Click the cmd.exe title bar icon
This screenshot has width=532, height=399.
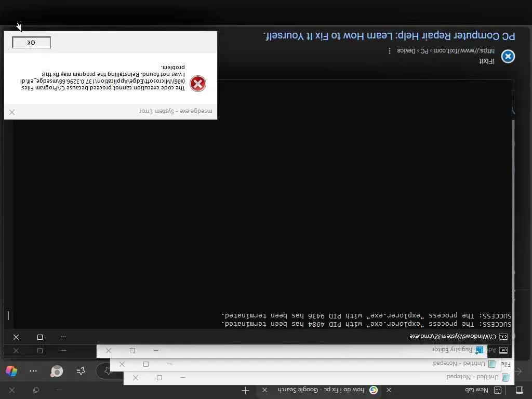[x=503, y=337]
